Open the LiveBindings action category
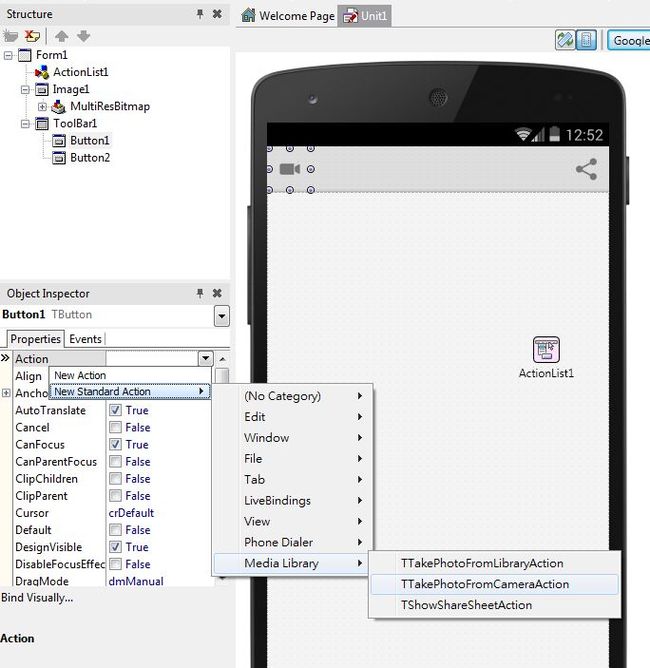650x668 pixels. click(292, 500)
